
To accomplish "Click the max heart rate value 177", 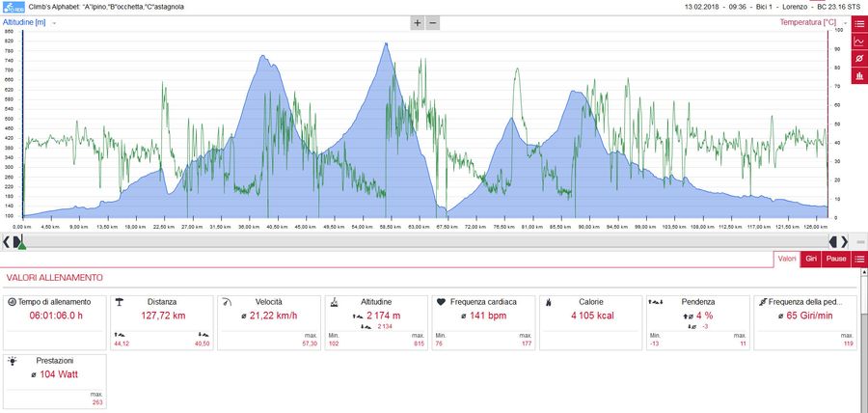I will click(526, 344).
